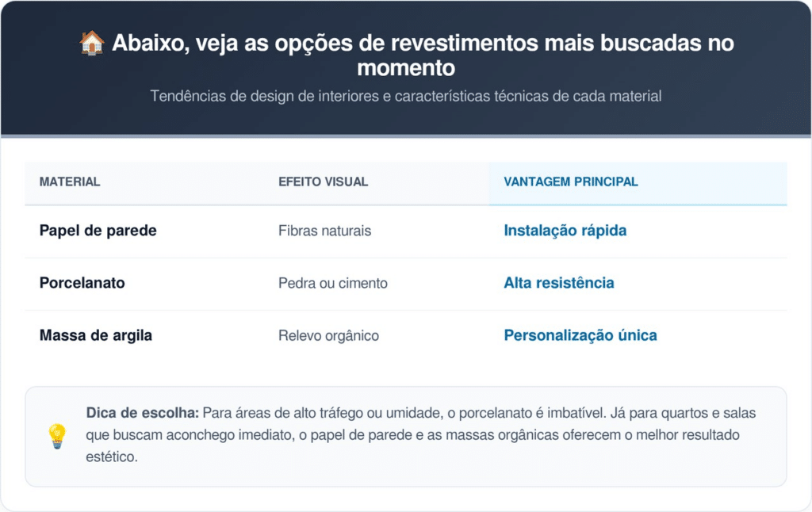The height and width of the screenshot is (512, 812).
Task: Click the lightbulb icon in the tip box
Action: point(57,436)
